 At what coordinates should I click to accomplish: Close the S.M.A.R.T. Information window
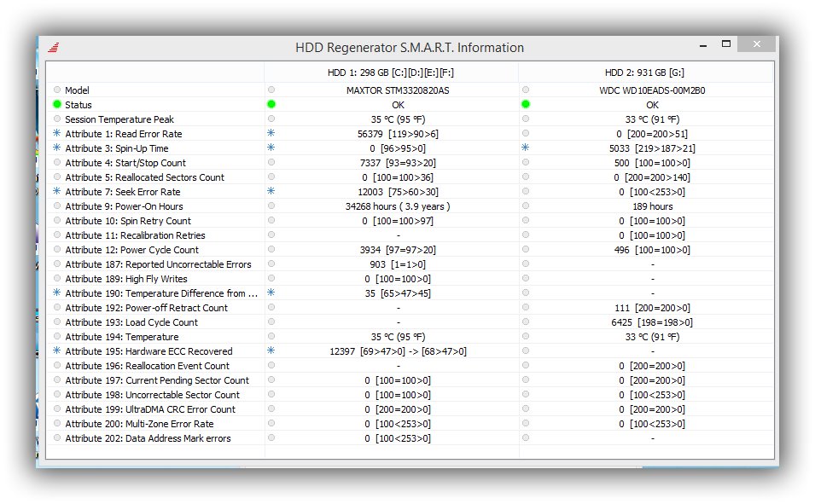[757, 44]
